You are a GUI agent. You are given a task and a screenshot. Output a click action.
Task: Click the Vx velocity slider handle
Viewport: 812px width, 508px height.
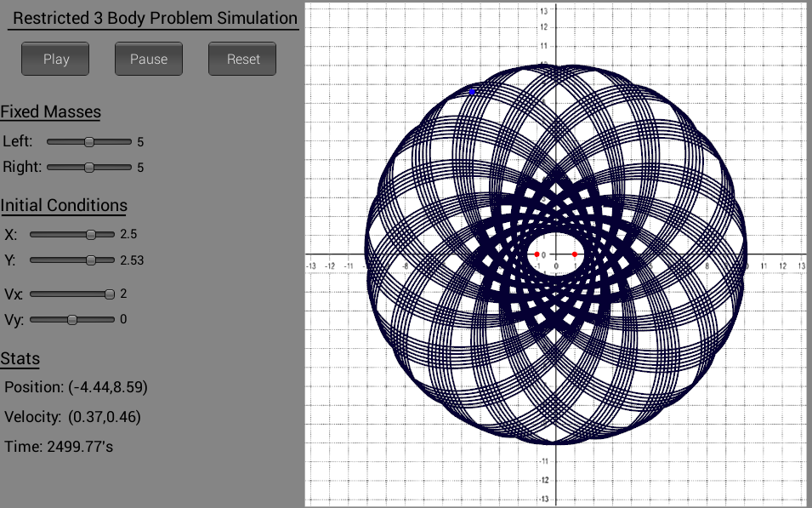click(x=110, y=294)
